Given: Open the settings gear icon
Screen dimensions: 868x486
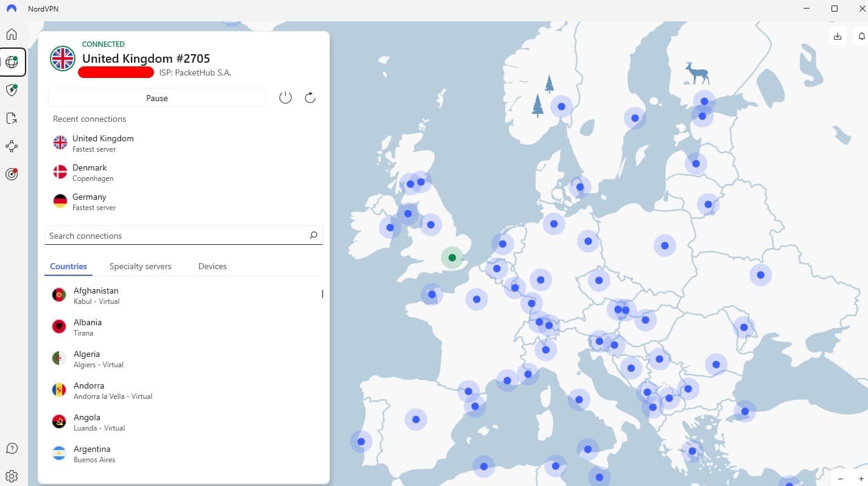Looking at the screenshot, I should (12, 476).
